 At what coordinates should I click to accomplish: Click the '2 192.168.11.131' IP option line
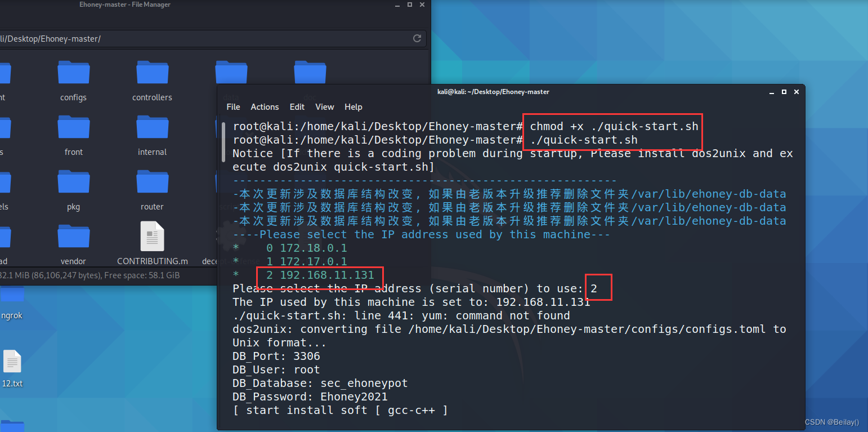click(303, 275)
